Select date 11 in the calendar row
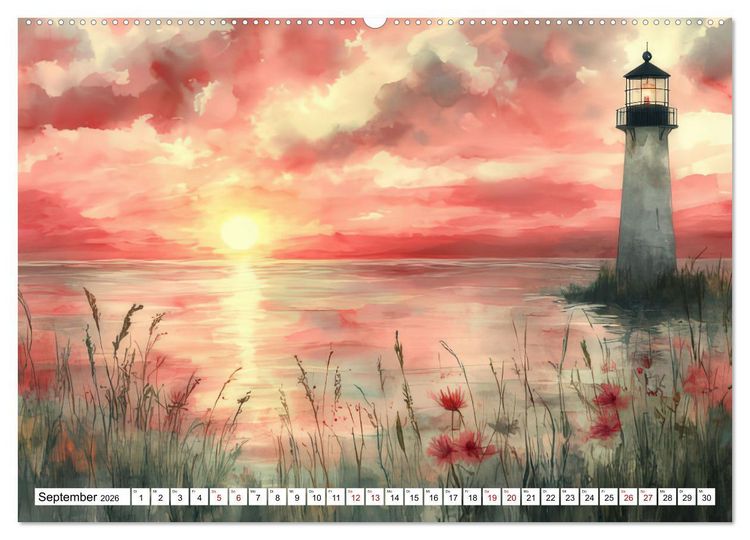The height and width of the screenshot is (540, 750). pos(336,497)
